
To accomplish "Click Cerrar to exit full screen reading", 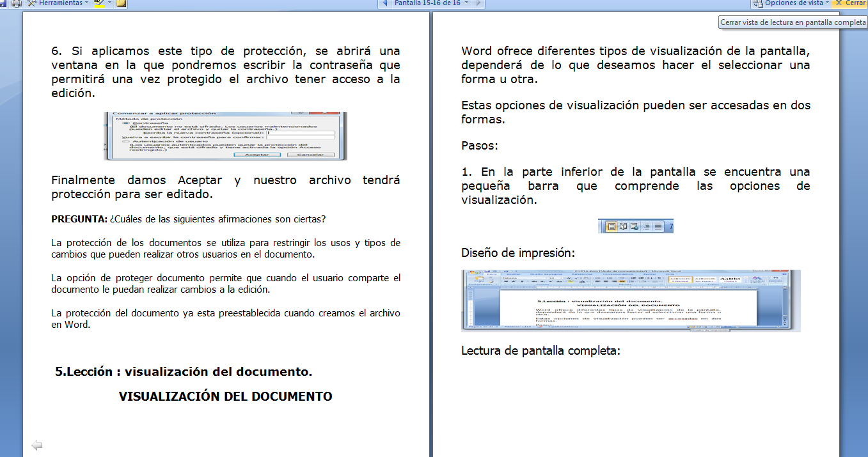I will 850,3.
